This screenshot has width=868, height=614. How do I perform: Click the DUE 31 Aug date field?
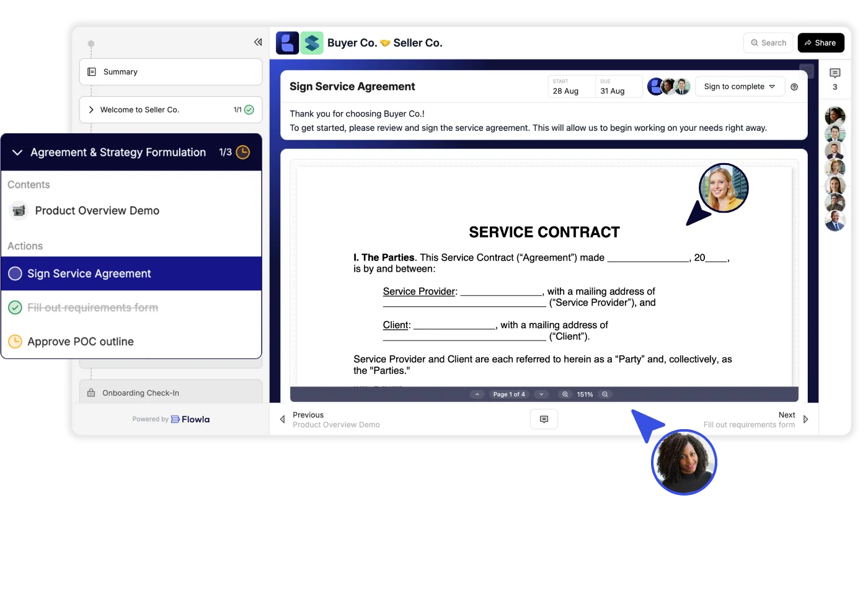[x=619, y=87]
